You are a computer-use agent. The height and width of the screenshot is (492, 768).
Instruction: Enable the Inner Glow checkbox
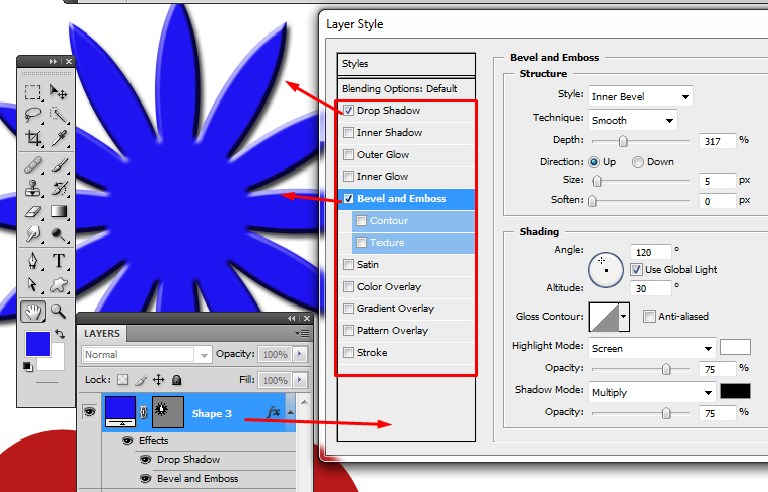point(348,176)
